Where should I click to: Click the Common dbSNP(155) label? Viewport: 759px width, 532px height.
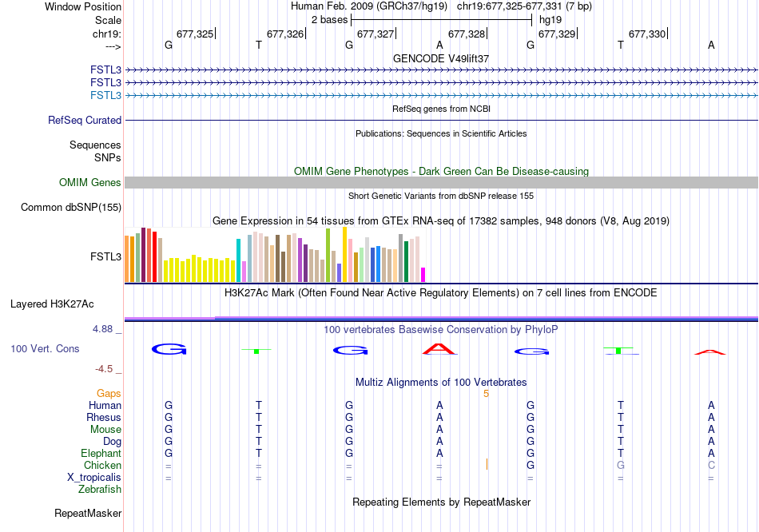pyautogui.click(x=70, y=207)
